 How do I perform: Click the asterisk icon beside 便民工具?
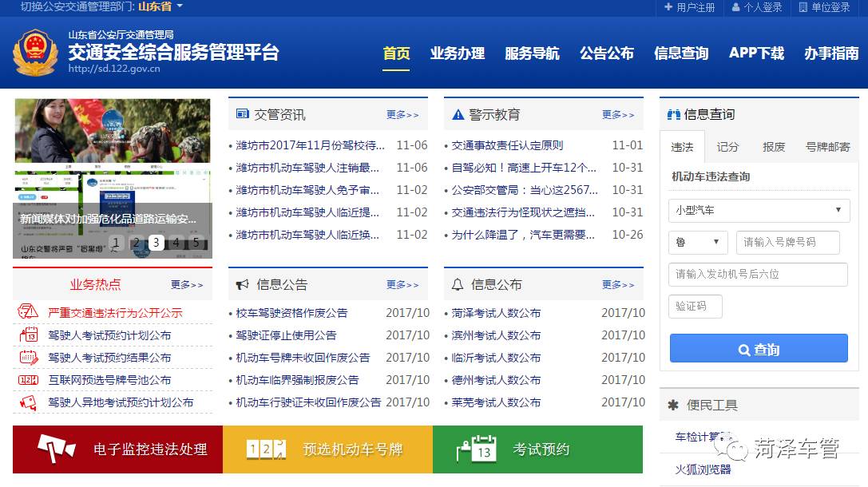point(673,406)
